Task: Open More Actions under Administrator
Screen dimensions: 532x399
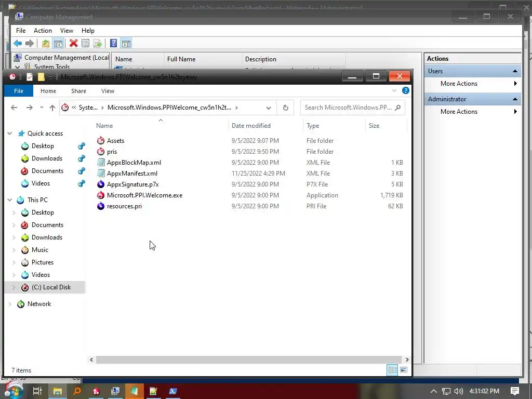Action: coord(459,112)
